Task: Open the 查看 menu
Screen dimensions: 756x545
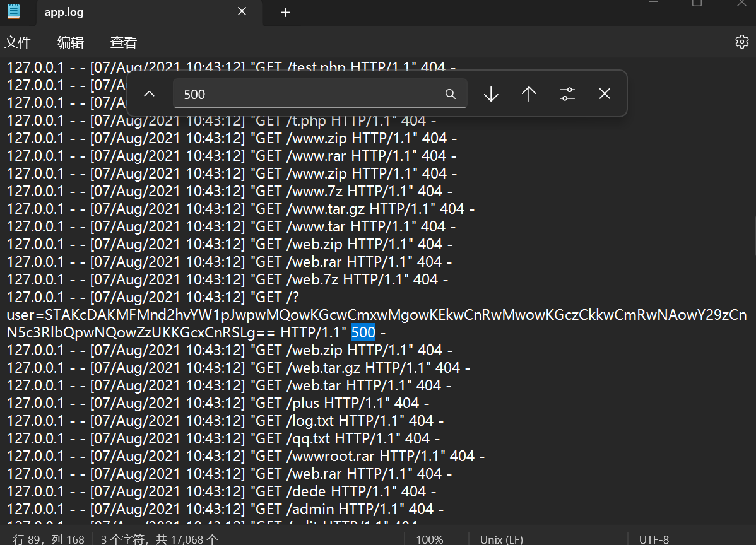Action: tap(123, 42)
